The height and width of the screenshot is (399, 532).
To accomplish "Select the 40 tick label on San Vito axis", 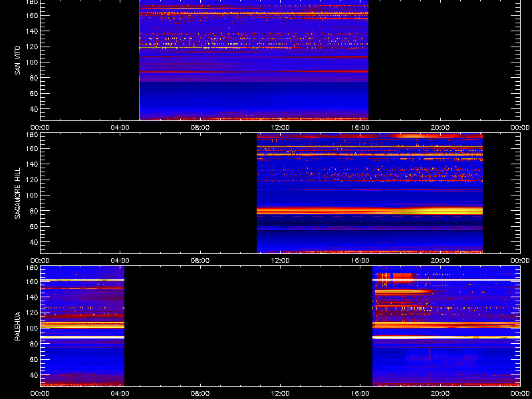I will coord(34,109).
